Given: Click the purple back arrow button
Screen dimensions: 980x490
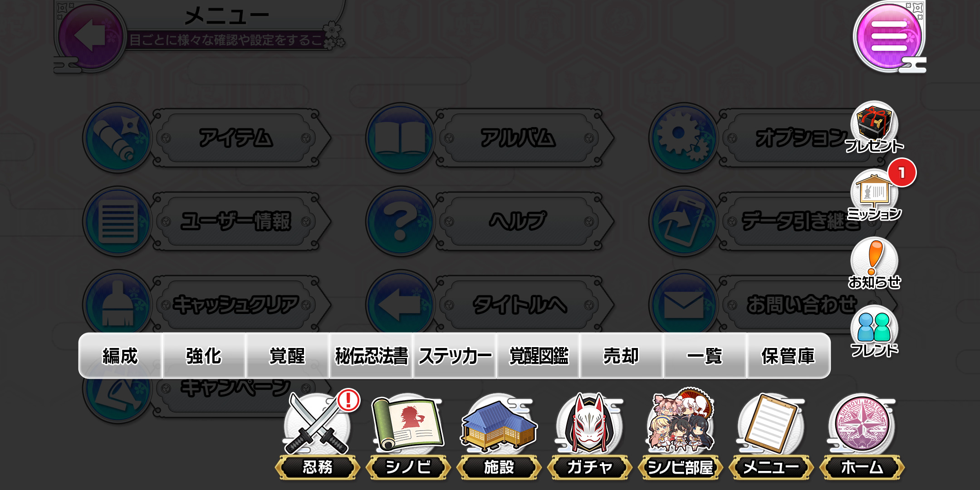Looking at the screenshot, I should tap(90, 36).
